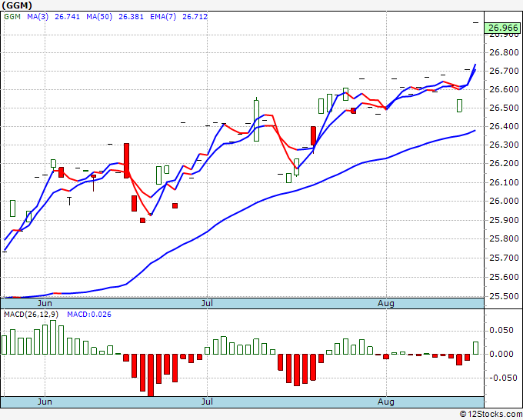Viewport: 523px width, 420px height.
Task: Click the (GGM) chart title
Action: (x=17, y=5)
